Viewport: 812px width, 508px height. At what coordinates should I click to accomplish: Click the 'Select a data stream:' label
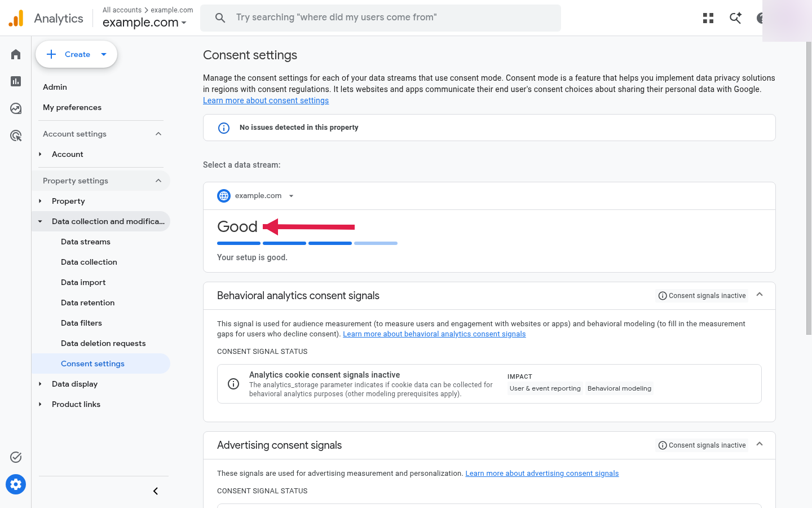click(242, 165)
